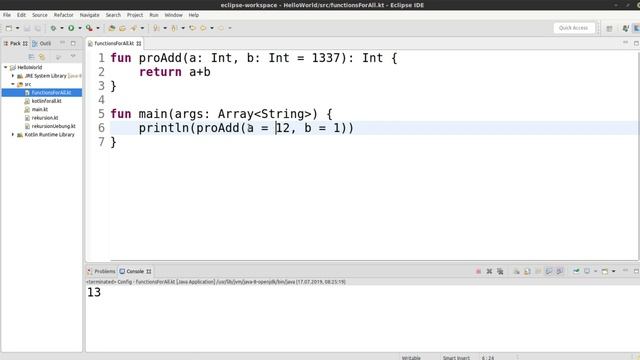Switch to the Package Explorer tab

pyautogui.click(x=16, y=43)
